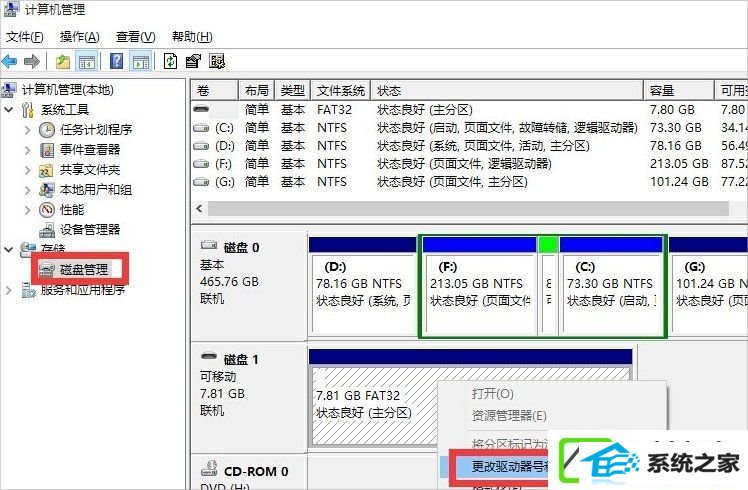This screenshot has height=490, width=748.
Task: Choose Open (打开) in context menu
Action: click(x=492, y=394)
